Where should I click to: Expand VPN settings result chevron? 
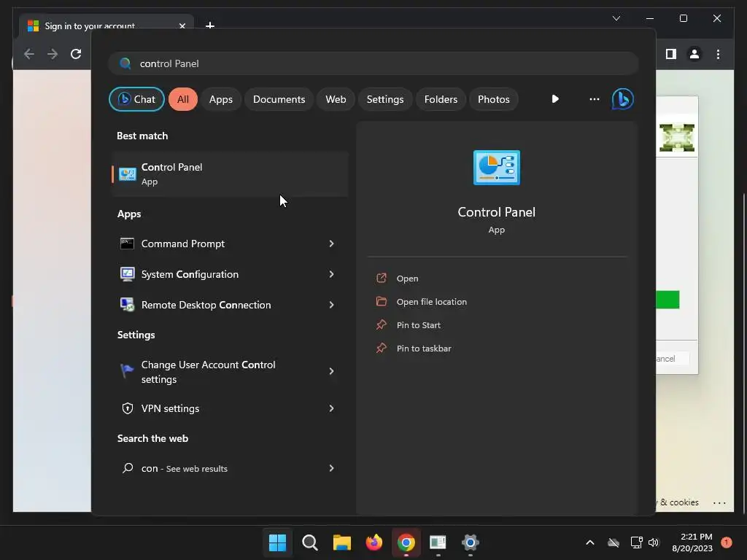click(332, 408)
